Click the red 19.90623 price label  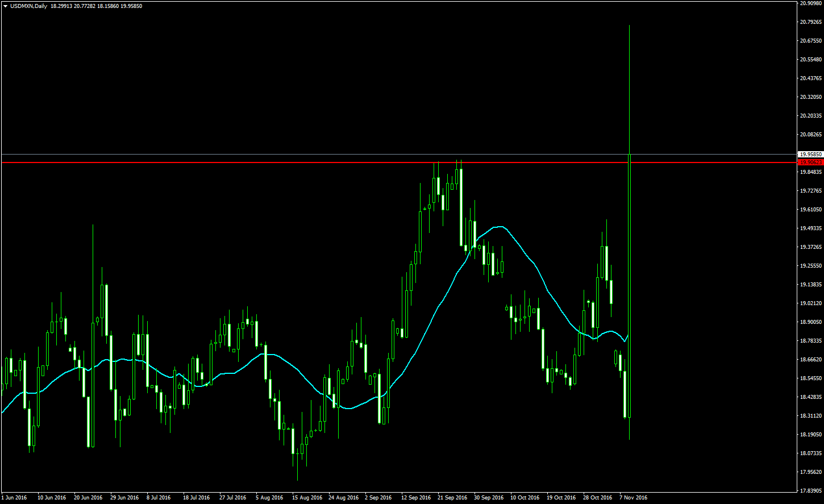(810, 163)
